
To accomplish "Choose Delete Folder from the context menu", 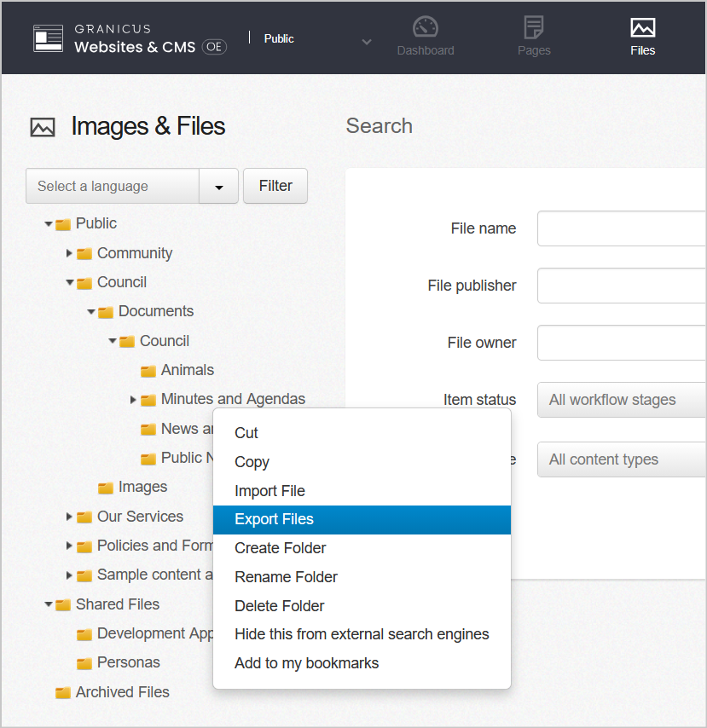I will tap(362, 606).
